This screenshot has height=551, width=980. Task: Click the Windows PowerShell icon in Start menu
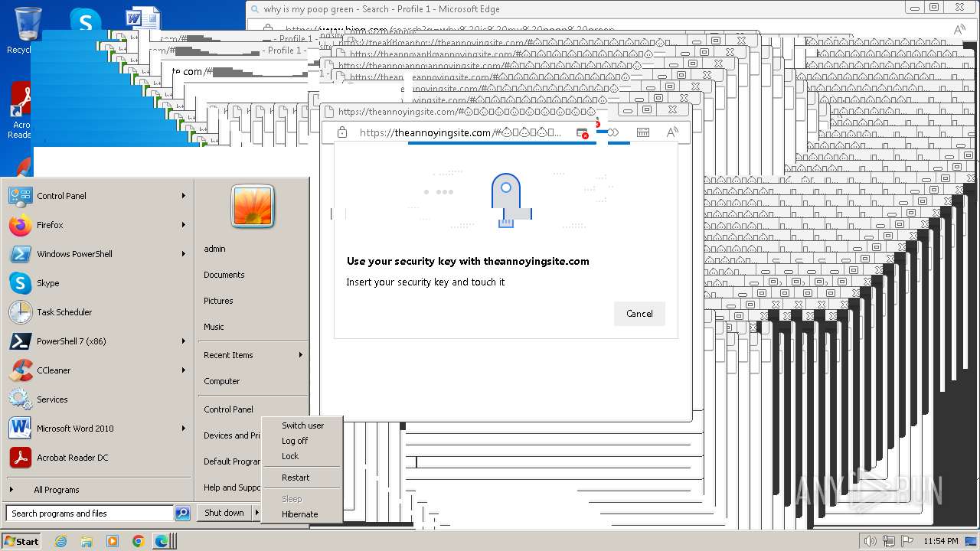pos(21,254)
